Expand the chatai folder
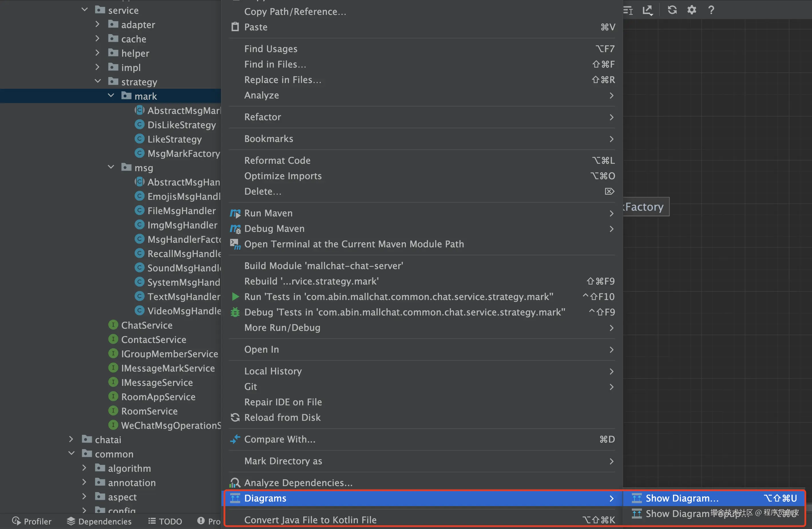812x529 pixels. [71, 439]
